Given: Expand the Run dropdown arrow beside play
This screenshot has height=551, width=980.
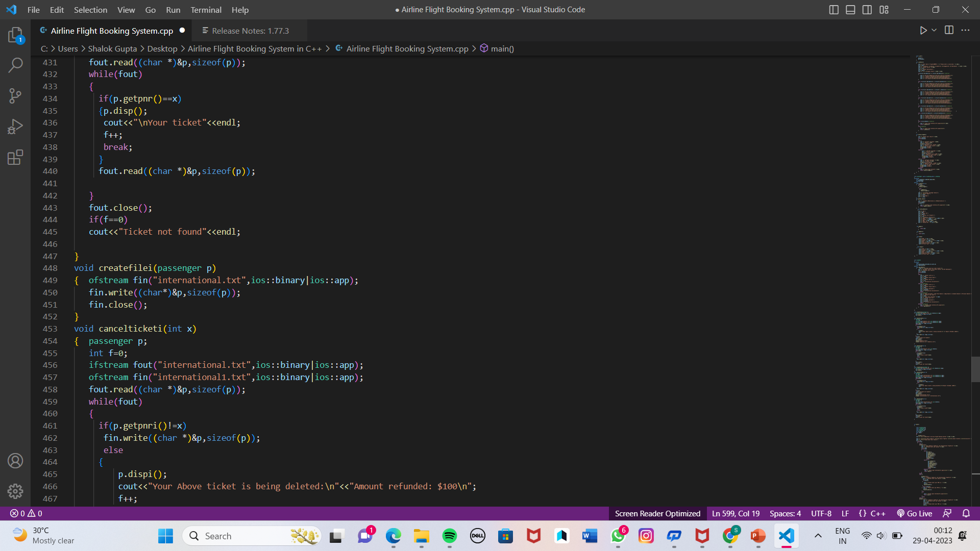Looking at the screenshot, I should click(934, 31).
